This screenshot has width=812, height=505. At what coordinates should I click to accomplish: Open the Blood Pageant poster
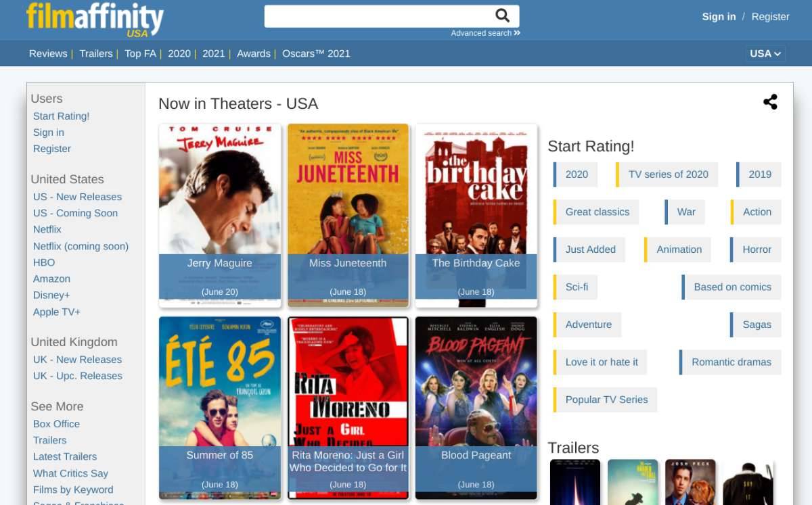476,408
